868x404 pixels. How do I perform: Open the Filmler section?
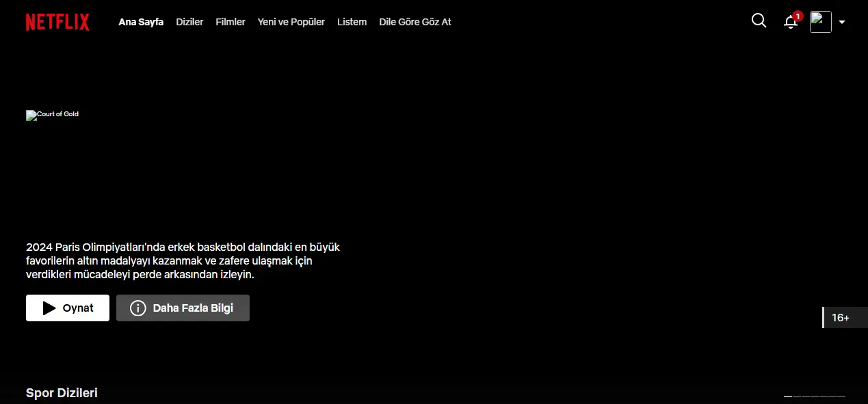click(x=231, y=22)
